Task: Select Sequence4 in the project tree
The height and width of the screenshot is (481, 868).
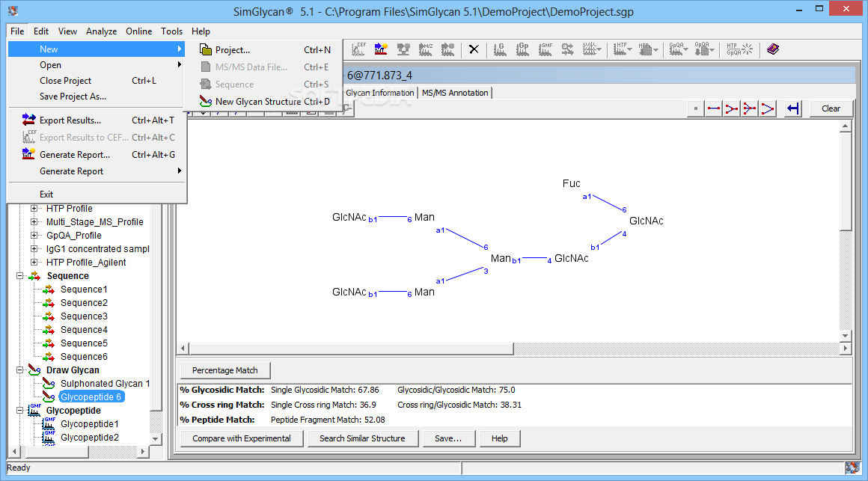Action: 84,330
